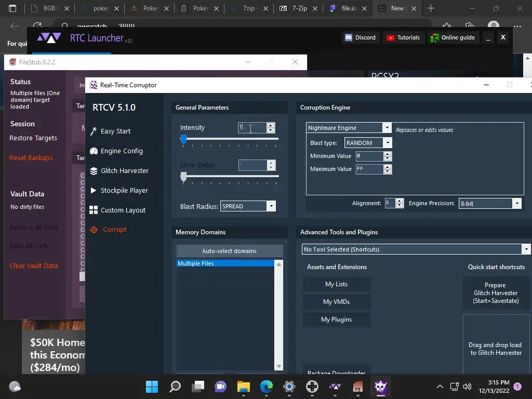Click the Discord icon in RTC Launcher
Screen dimensions: 532x399
[x=349, y=37]
